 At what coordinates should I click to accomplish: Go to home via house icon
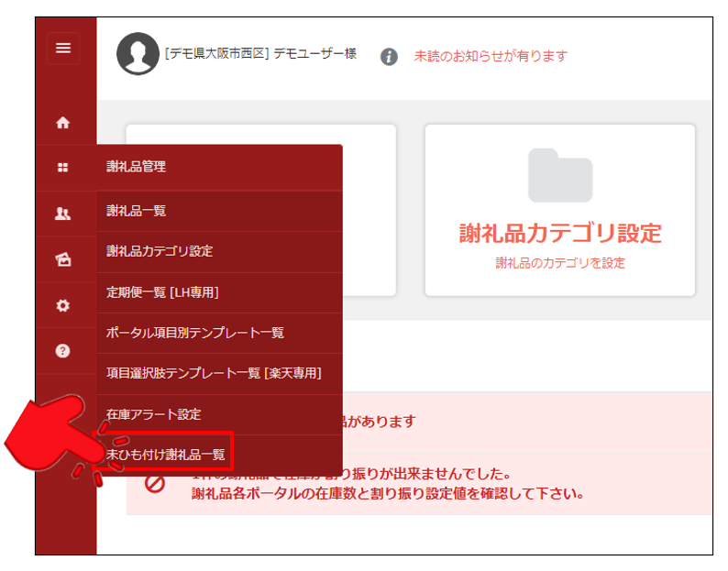[63, 122]
